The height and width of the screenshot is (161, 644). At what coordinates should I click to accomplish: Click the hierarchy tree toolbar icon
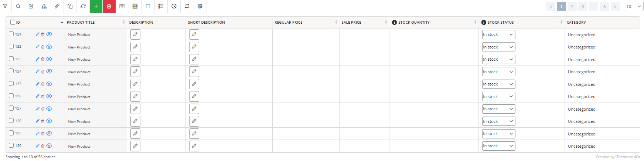click(x=44, y=6)
